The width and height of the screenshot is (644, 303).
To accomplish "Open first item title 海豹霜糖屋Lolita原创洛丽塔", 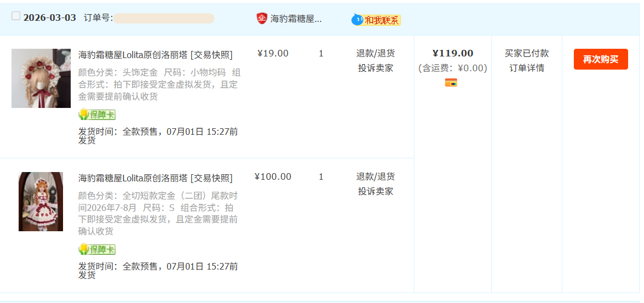I will tap(133, 55).
